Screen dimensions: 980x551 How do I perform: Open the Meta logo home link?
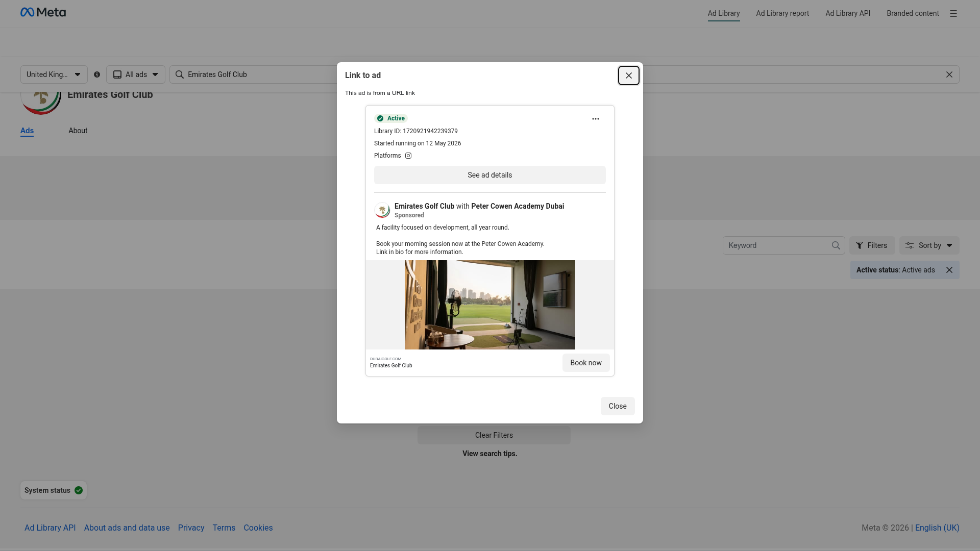coord(43,12)
